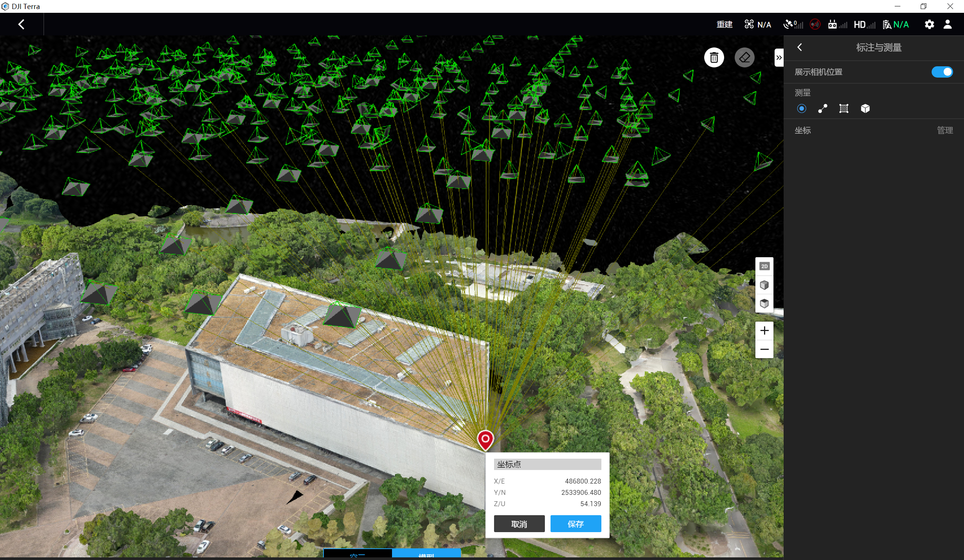Open the user account icon
Image resolution: width=964 pixels, height=560 pixels.
point(947,24)
